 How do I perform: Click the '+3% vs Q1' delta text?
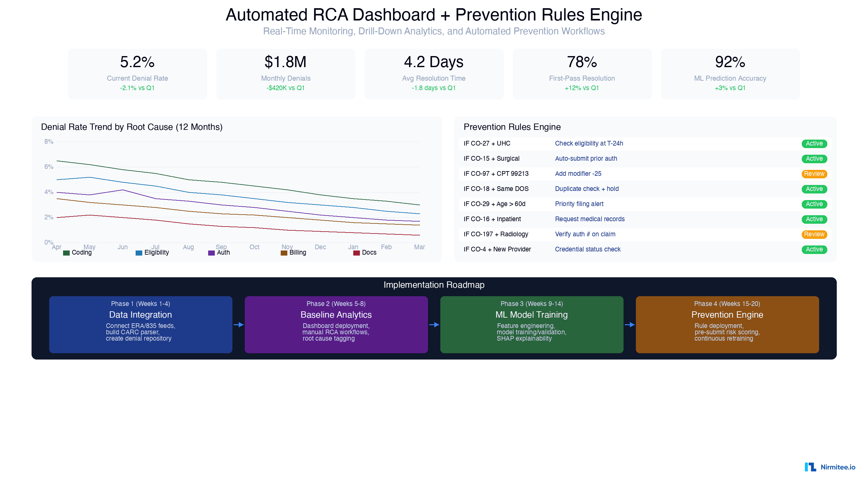(x=730, y=88)
